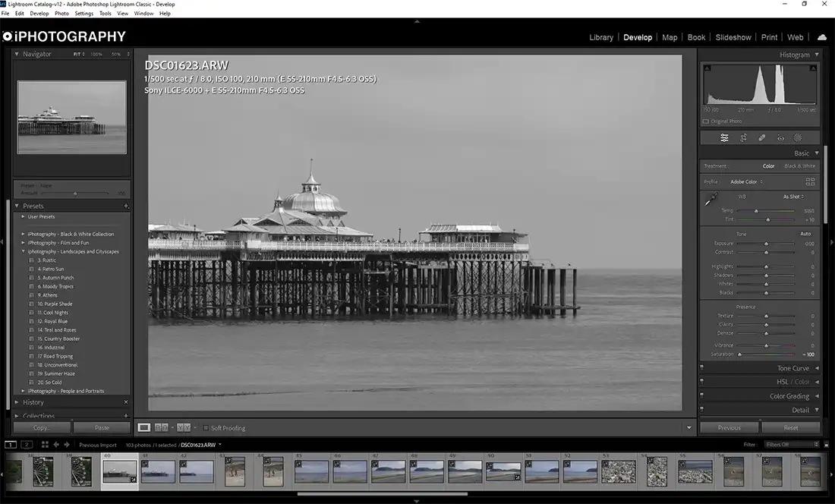Viewport: 835px width, 504px height.
Task: Select the Healing brush tool
Action: [761, 137]
